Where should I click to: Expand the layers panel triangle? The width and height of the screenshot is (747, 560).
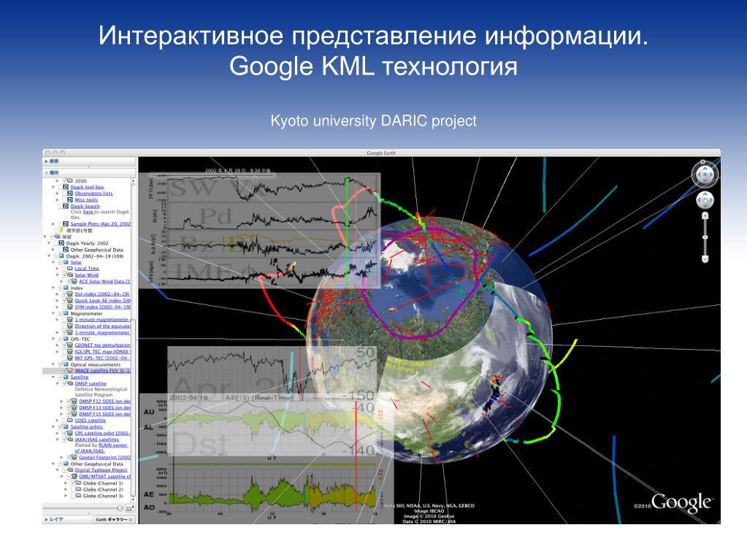point(46,520)
